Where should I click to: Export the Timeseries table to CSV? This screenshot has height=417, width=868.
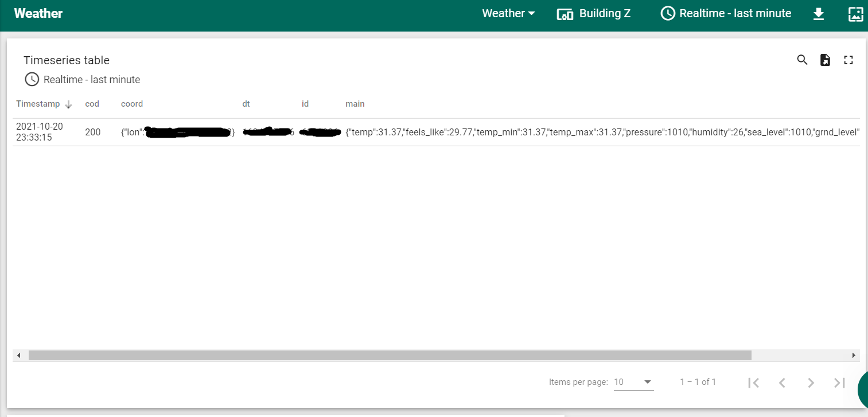tap(825, 60)
